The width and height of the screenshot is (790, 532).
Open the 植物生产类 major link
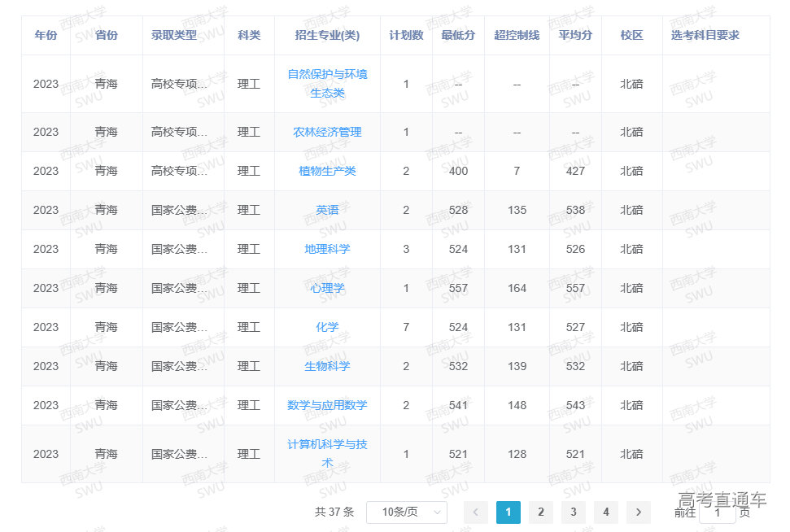click(326, 171)
